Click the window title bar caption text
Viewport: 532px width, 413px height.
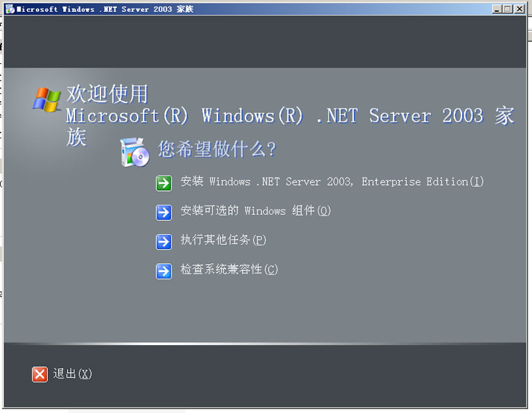pos(105,9)
